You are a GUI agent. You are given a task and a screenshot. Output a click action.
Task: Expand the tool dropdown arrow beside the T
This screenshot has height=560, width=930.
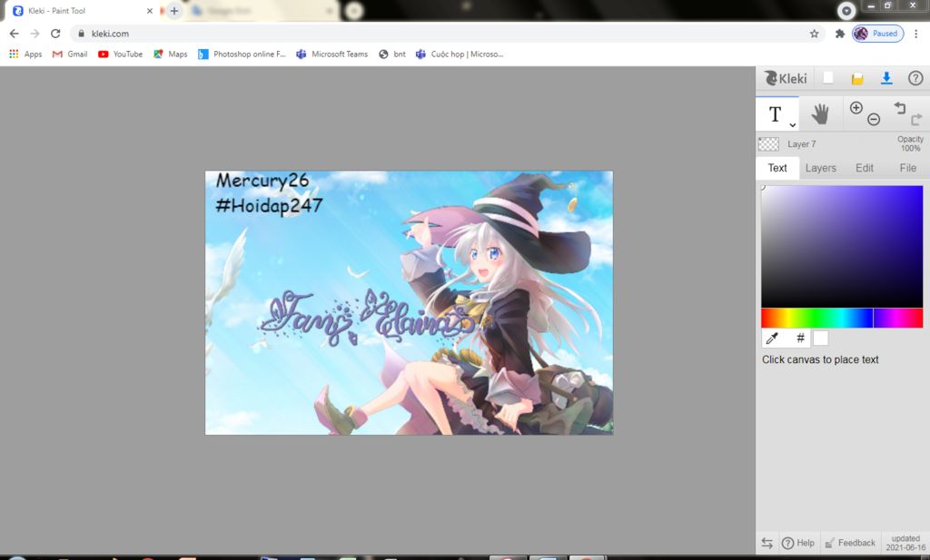click(792, 125)
